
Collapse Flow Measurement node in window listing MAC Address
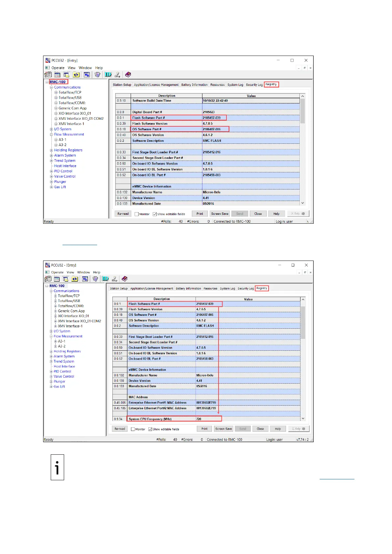(x=51, y=336)
